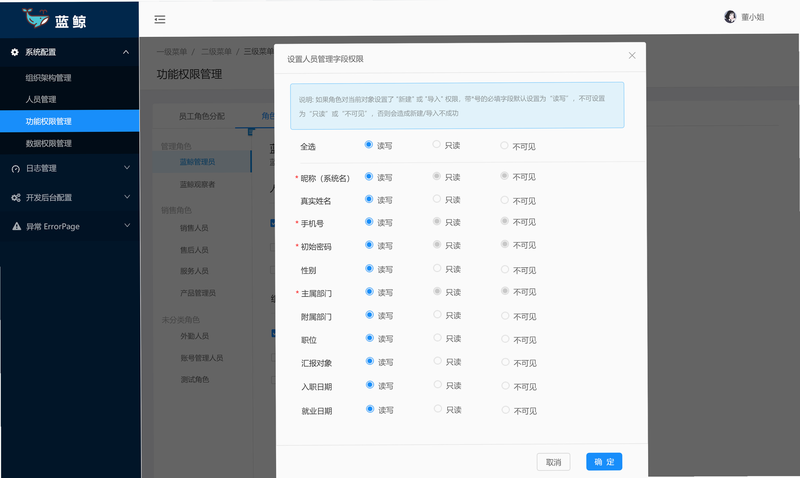Click the 系统配置 gear icon
Viewport: 800px width, 478px height.
click(x=15, y=52)
